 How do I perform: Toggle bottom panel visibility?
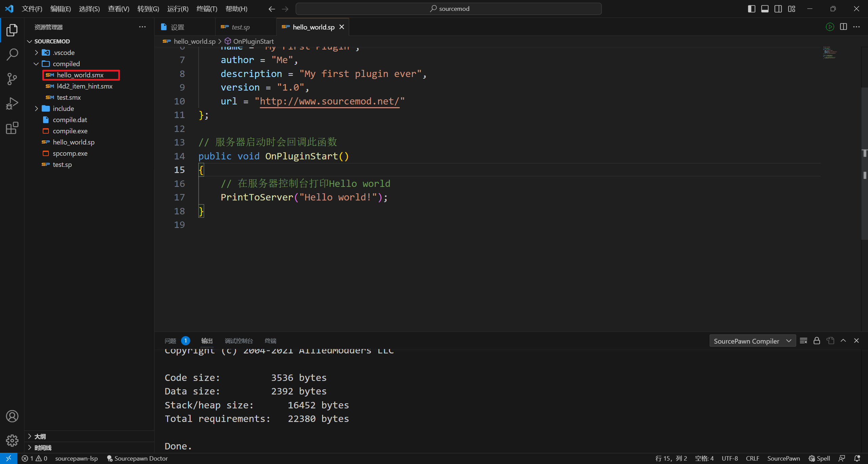[765, 9]
